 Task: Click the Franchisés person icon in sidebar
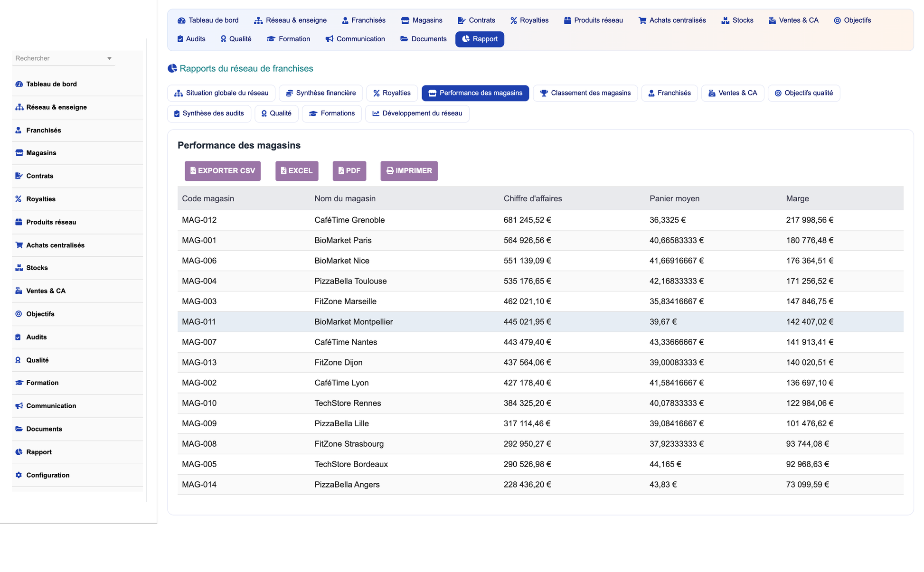pyautogui.click(x=19, y=130)
